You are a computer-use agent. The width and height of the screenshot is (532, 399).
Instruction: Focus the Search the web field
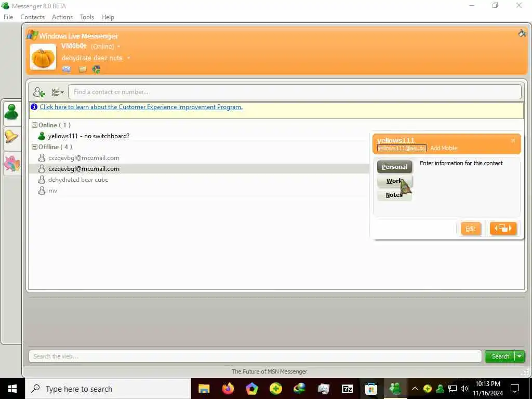(x=255, y=356)
